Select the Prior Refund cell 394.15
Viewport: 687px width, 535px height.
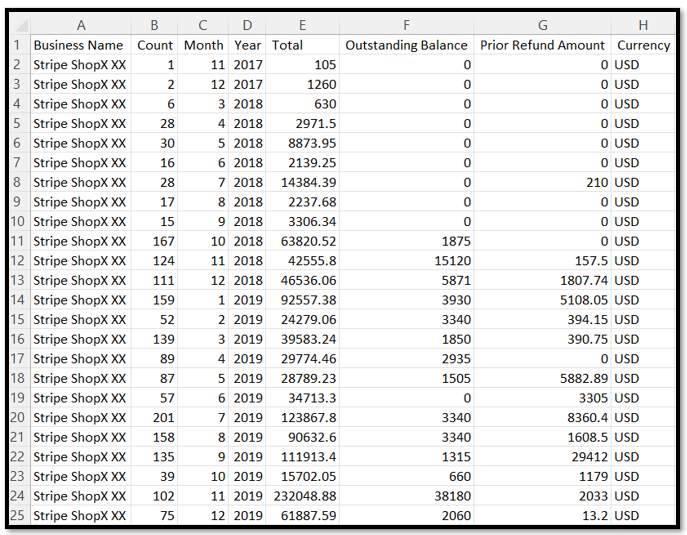point(542,319)
